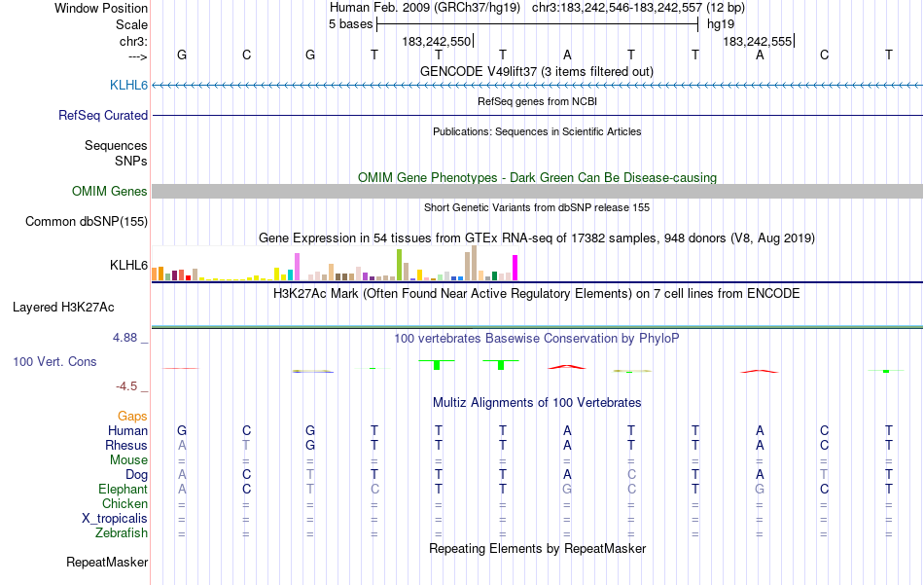Image resolution: width=924 pixels, height=585 pixels.
Task: Select the Chicken species label
Action: pos(124,503)
